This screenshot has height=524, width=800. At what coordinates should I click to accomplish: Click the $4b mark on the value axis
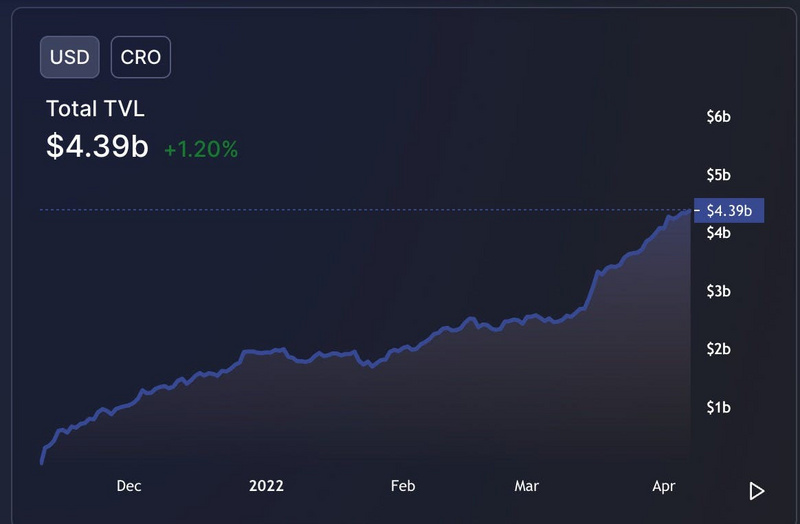tap(718, 233)
